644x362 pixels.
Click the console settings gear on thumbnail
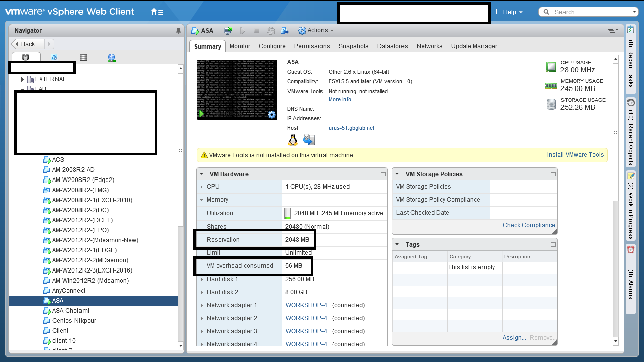click(x=272, y=115)
